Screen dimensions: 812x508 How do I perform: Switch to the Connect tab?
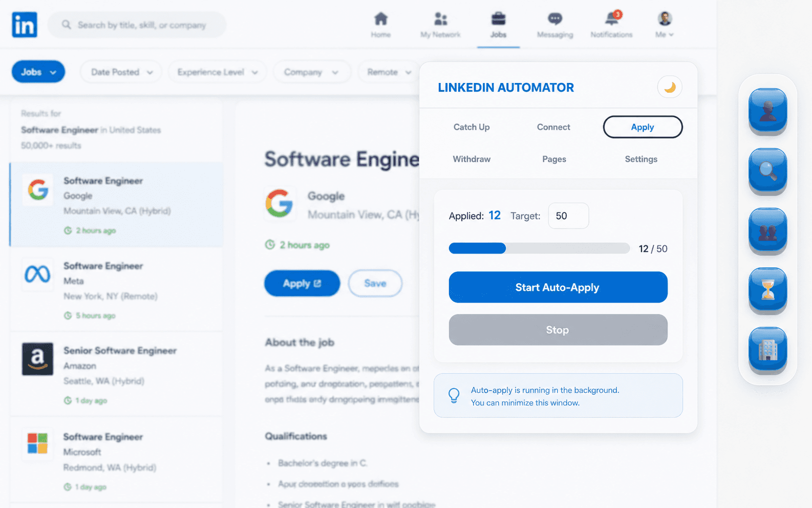(x=553, y=127)
